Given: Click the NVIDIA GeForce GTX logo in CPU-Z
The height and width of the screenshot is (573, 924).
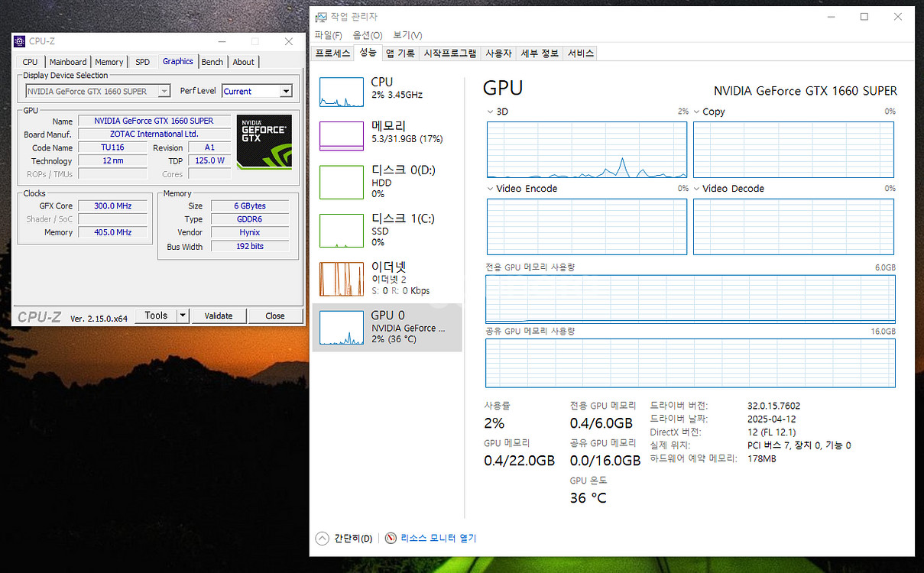Looking at the screenshot, I should coord(264,141).
